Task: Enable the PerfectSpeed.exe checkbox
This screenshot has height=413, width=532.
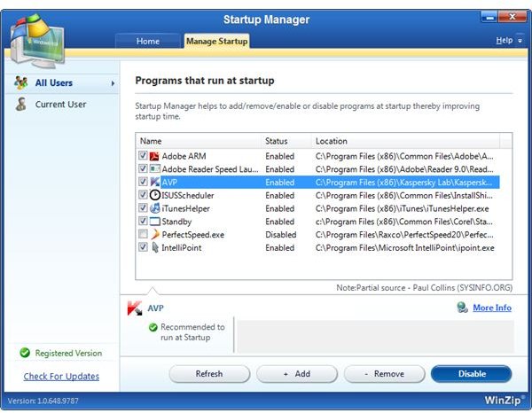Action: [x=143, y=234]
